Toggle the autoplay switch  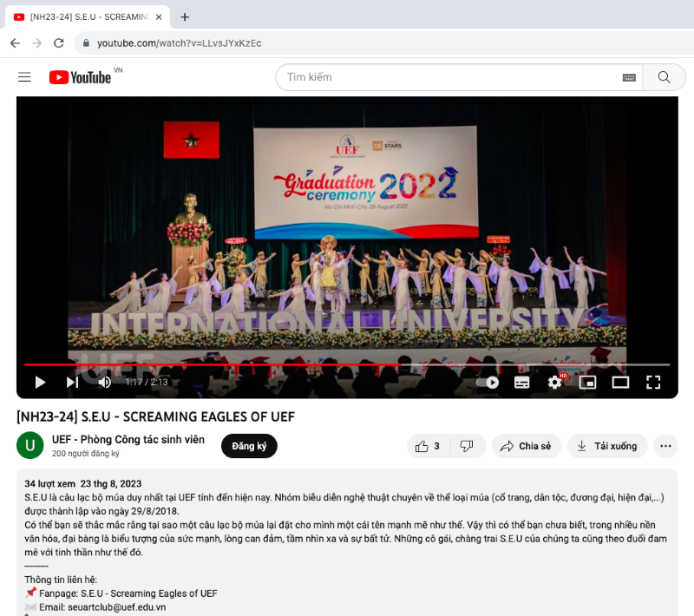488,382
